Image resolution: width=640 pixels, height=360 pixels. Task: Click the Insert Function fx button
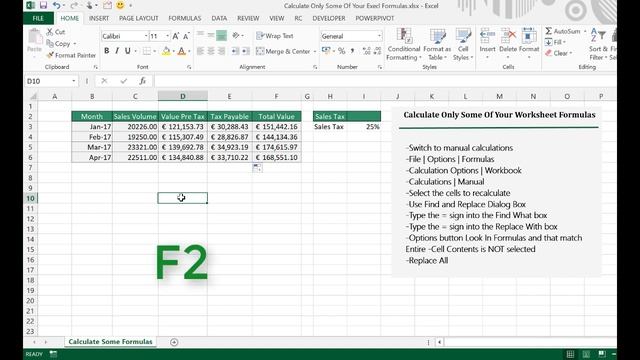(142, 81)
